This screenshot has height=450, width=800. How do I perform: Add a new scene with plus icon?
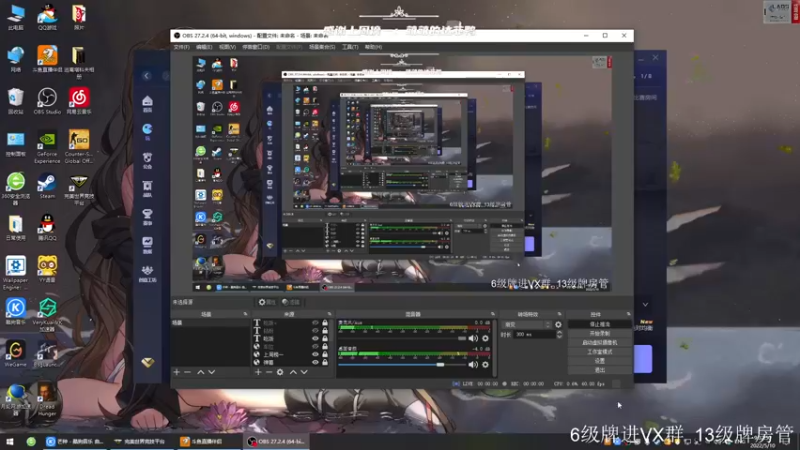(177, 372)
